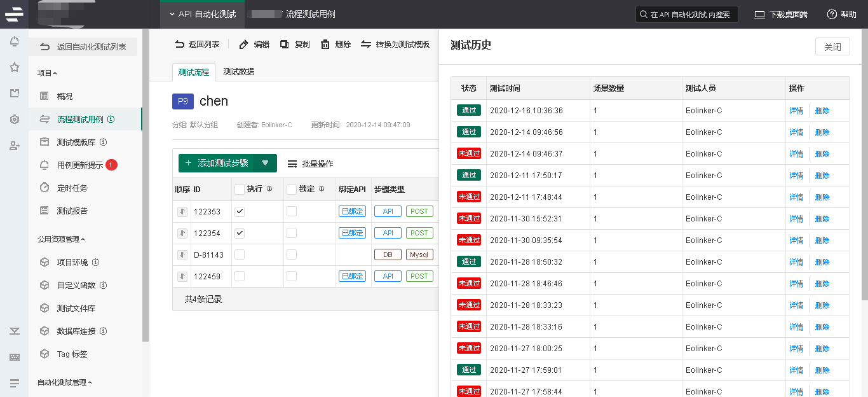Open 定时任务 in the sidebar menu
Image resolution: width=868 pixels, height=397 pixels.
point(72,188)
